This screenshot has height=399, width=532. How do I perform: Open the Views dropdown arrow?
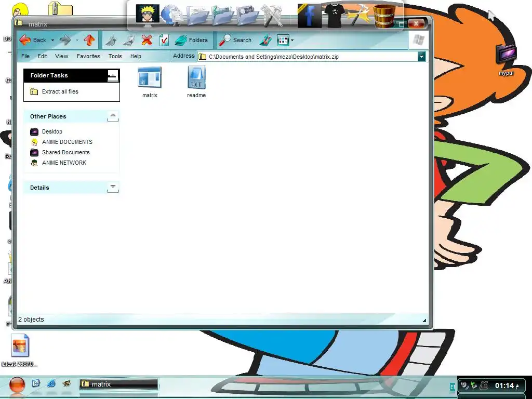292,41
